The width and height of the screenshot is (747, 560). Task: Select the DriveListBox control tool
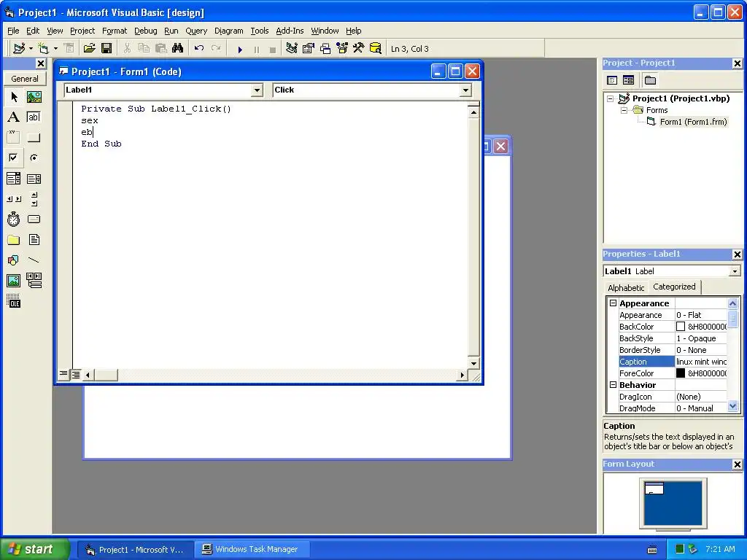[x=34, y=219]
